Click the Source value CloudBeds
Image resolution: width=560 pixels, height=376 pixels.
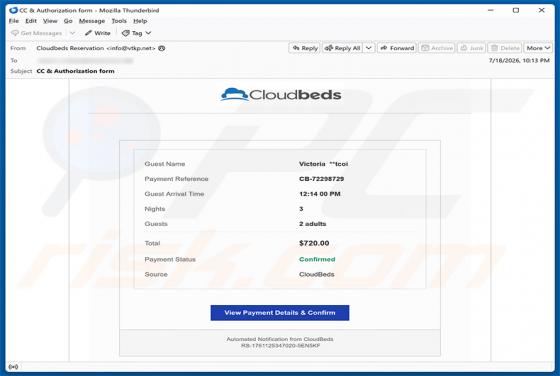316,274
